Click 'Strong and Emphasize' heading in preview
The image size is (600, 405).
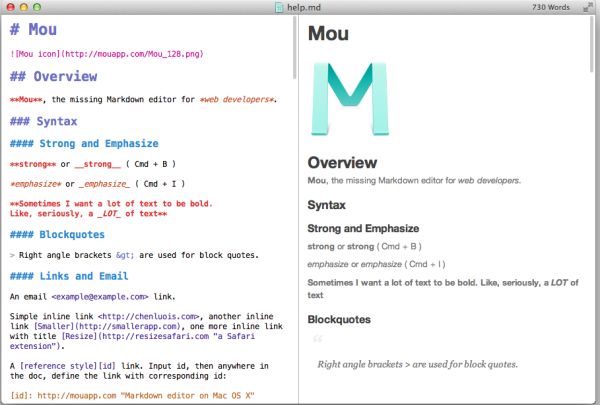click(x=363, y=229)
